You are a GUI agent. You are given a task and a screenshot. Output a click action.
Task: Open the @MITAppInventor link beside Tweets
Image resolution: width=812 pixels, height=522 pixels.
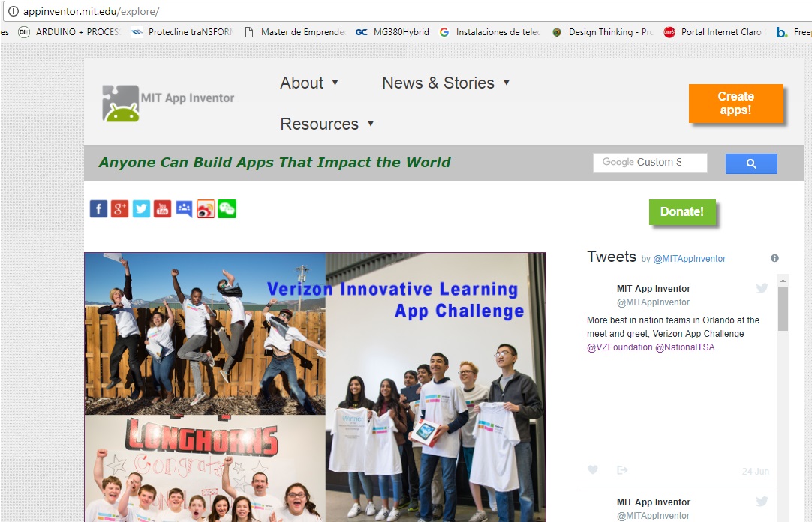click(689, 259)
